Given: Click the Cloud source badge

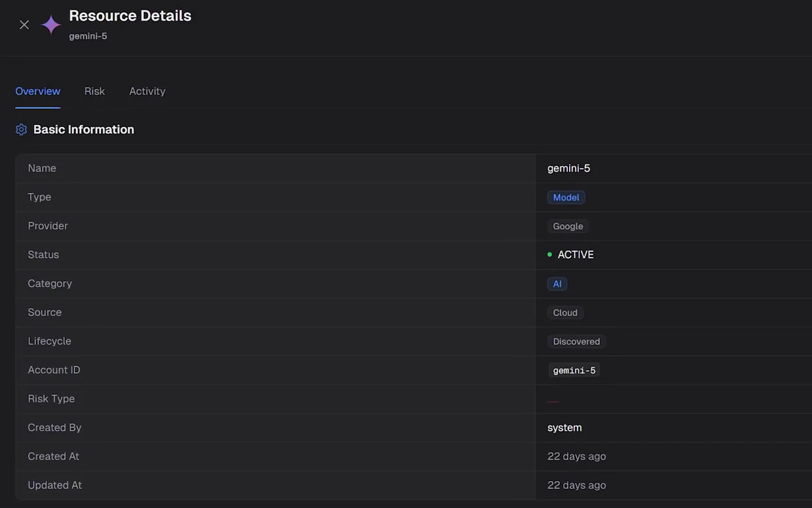Looking at the screenshot, I should point(565,313).
